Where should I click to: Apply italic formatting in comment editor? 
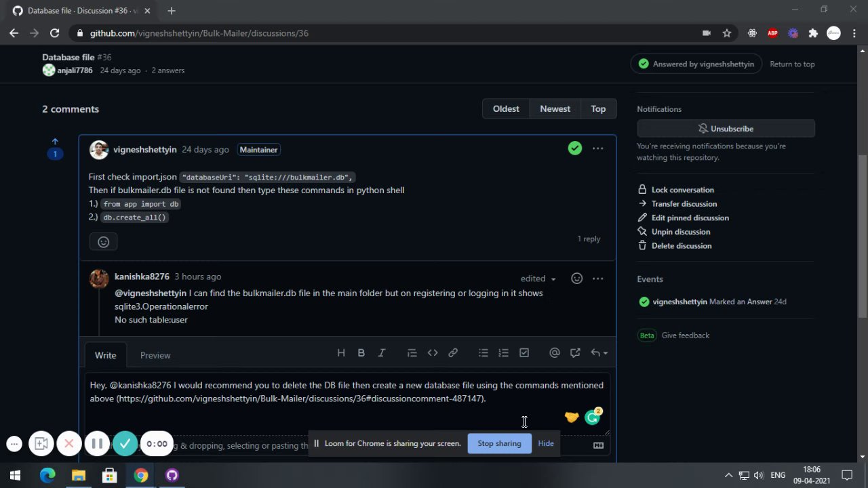pyautogui.click(x=382, y=353)
